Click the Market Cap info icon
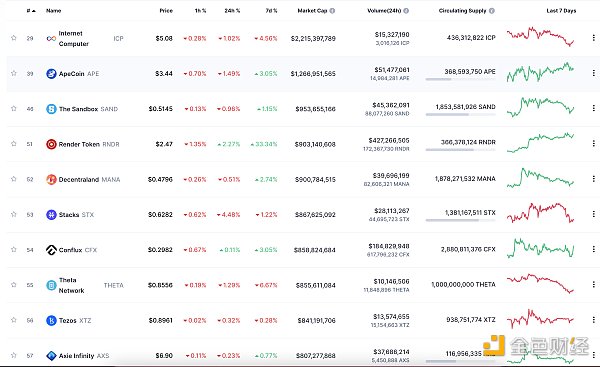Viewport: 600px width, 367px height. click(x=332, y=11)
